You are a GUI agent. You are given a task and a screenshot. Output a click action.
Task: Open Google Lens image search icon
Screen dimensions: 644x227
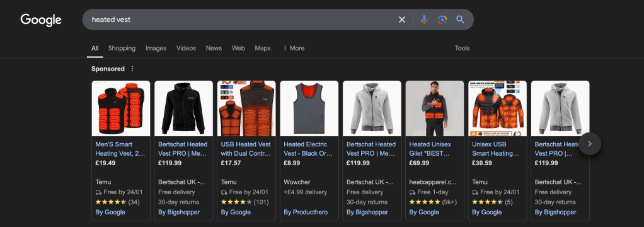point(442,20)
